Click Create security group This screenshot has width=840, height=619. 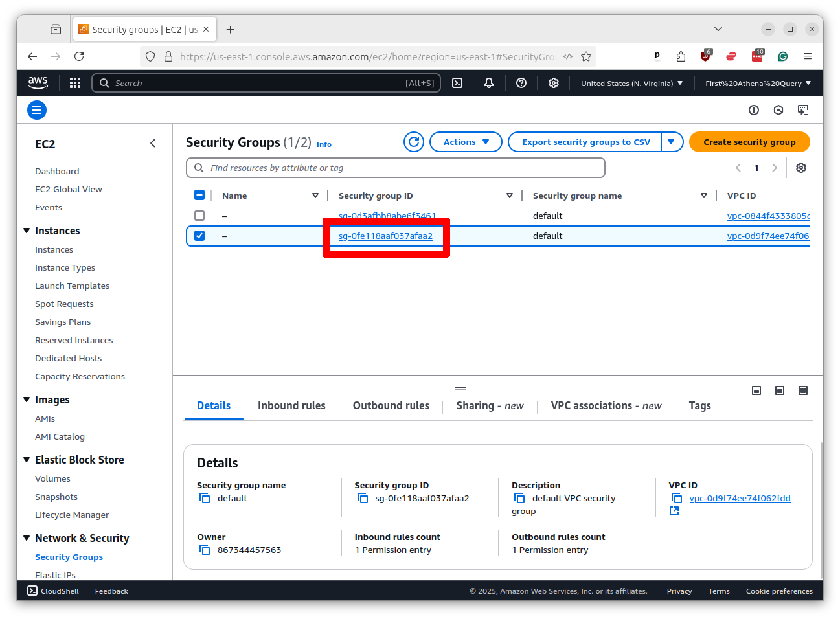click(749, 141)
